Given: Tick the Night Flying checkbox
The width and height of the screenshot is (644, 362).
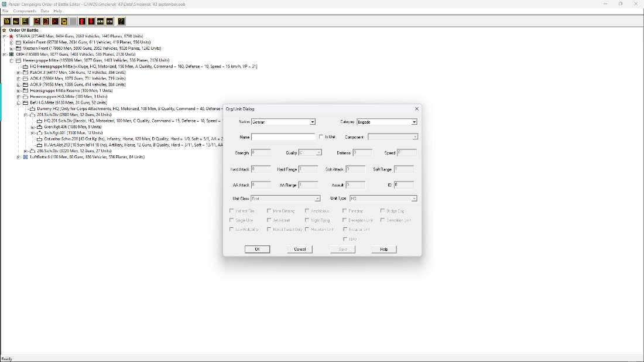Looking at the screenshot, I should click(307, 220).
